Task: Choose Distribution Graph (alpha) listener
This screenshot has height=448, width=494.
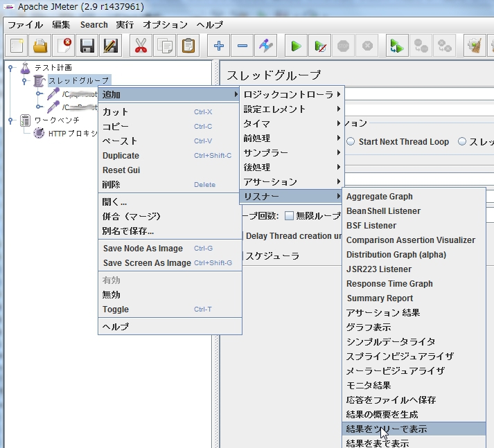Action: (414, 254)
